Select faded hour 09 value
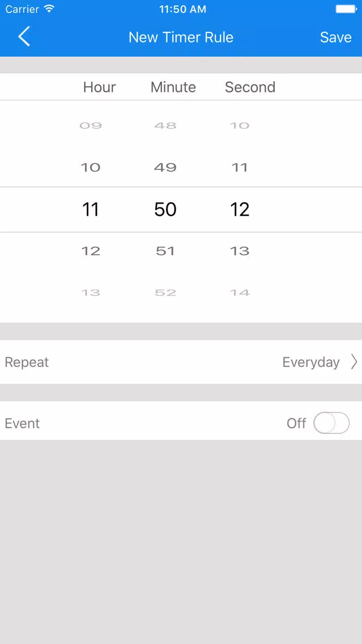362x644 pixels. (x=90, y=125)
